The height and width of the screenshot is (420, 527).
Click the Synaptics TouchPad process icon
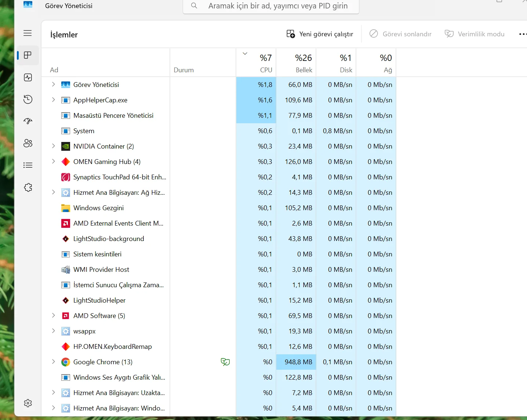point(66,177)
